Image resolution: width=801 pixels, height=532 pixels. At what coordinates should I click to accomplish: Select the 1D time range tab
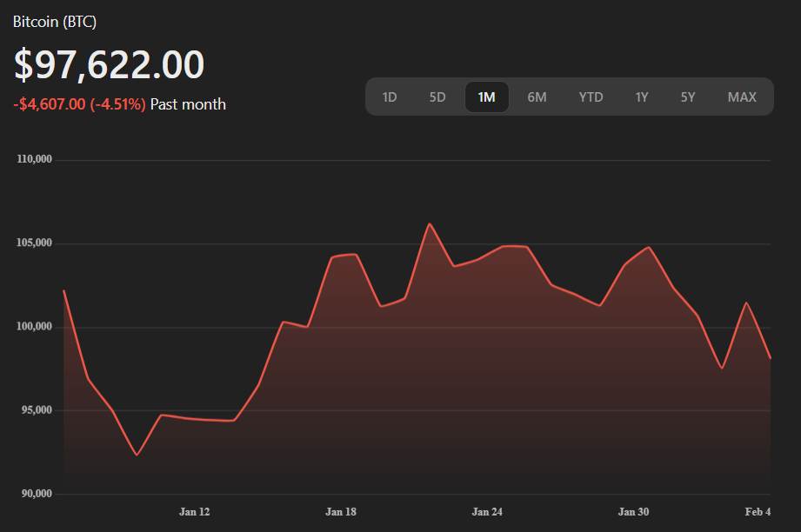click(390, 97)
